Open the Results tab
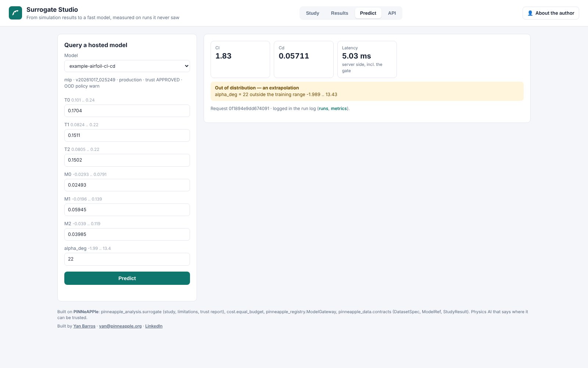 pyautogui.click(x=339, y=13)
